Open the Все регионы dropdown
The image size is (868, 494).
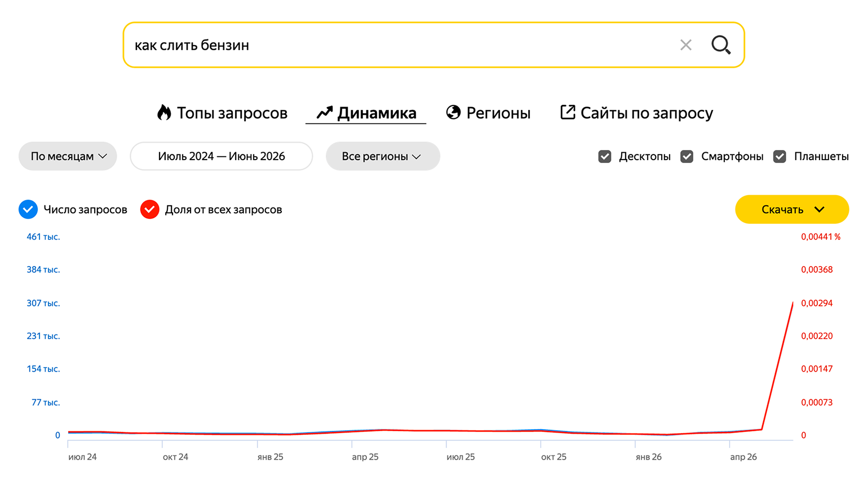click(383, 156)
